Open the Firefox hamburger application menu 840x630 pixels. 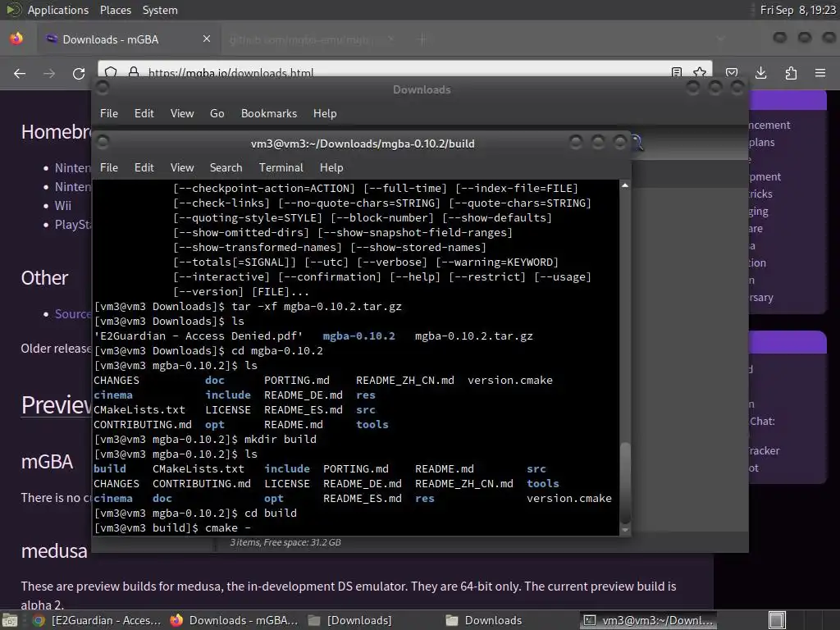click(x=820, y=73)
